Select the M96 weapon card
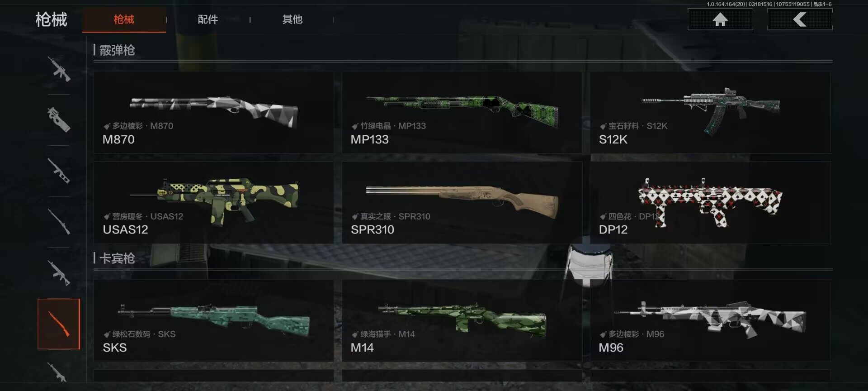Viewport: 868px width, 391px height. tap(710, 320)
